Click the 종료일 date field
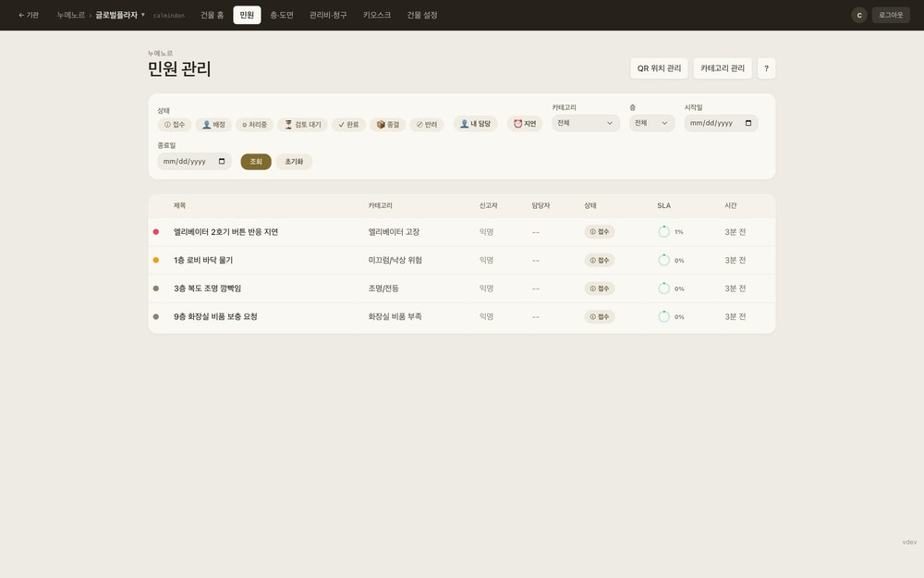The width and height of the screenshot is (924, 578). (194, 162)
